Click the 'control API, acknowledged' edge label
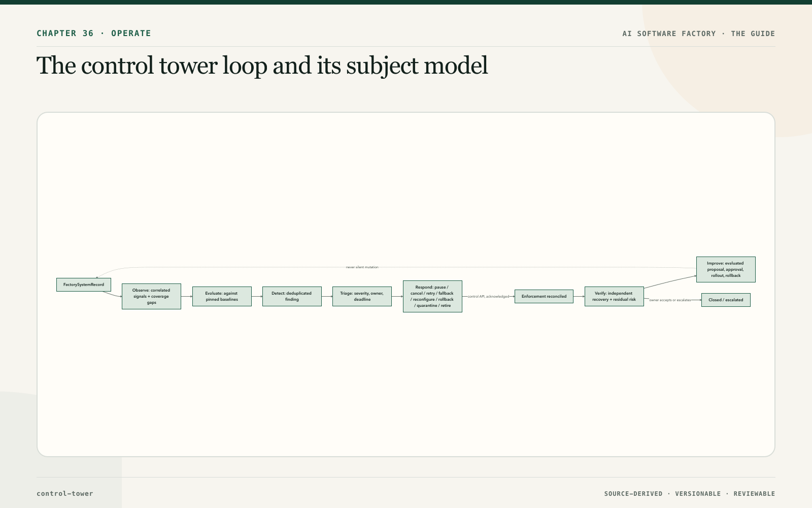Image resolution: width=812 pixels, height=508 pixels. tap(488, 296)
